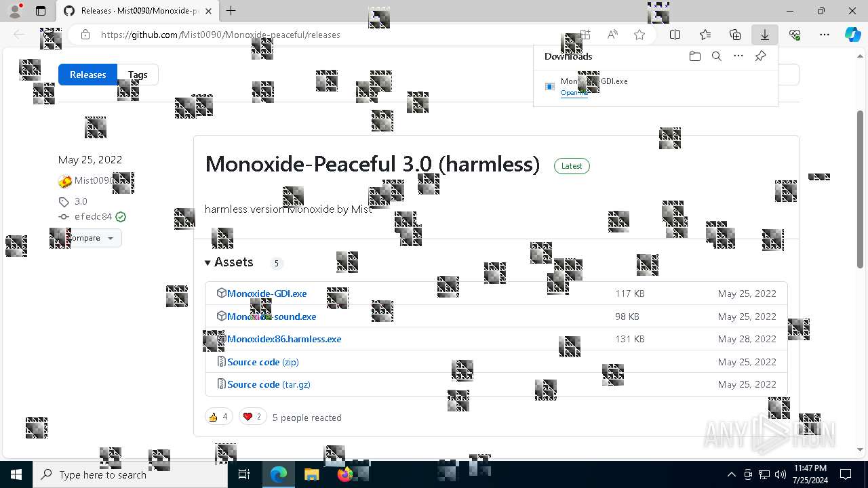Open the 3.0 tag link
The image size is (868, 488).
pos(81,201)
